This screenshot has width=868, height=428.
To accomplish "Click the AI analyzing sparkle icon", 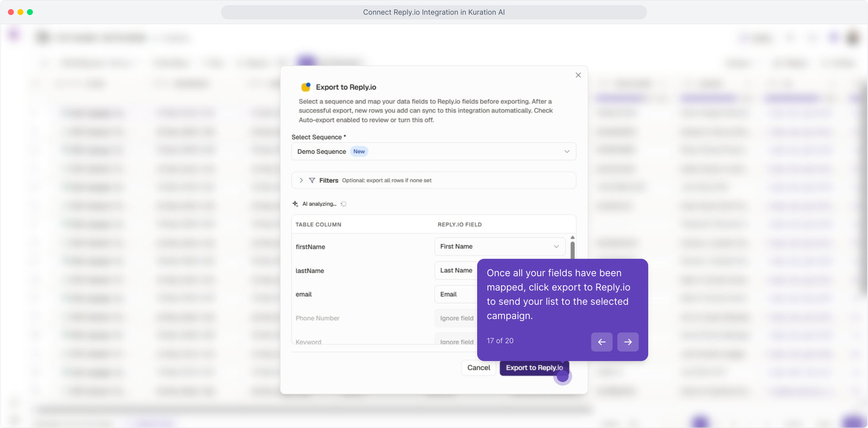I will coord(295,204).
